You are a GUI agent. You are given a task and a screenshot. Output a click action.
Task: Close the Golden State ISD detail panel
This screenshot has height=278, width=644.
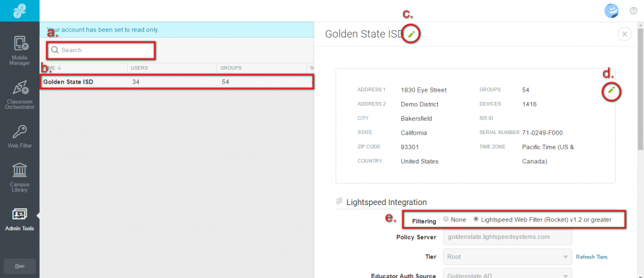click(x=625, y=34)
